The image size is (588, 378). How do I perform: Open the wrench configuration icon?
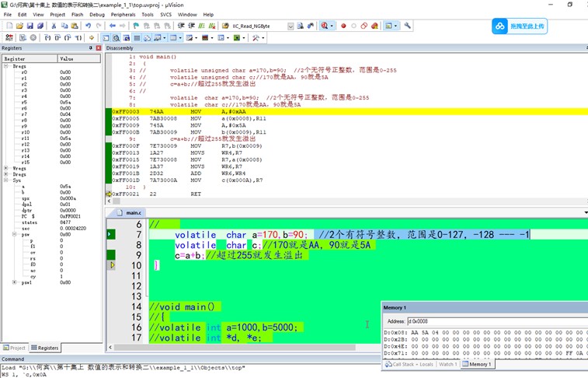pos(407,26)
